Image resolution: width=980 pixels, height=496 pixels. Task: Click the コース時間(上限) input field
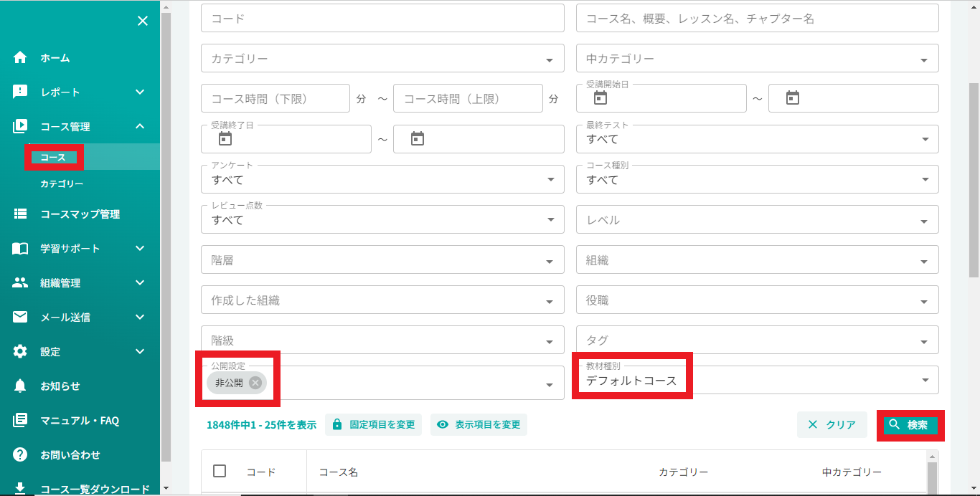click(x=468, y=98)
